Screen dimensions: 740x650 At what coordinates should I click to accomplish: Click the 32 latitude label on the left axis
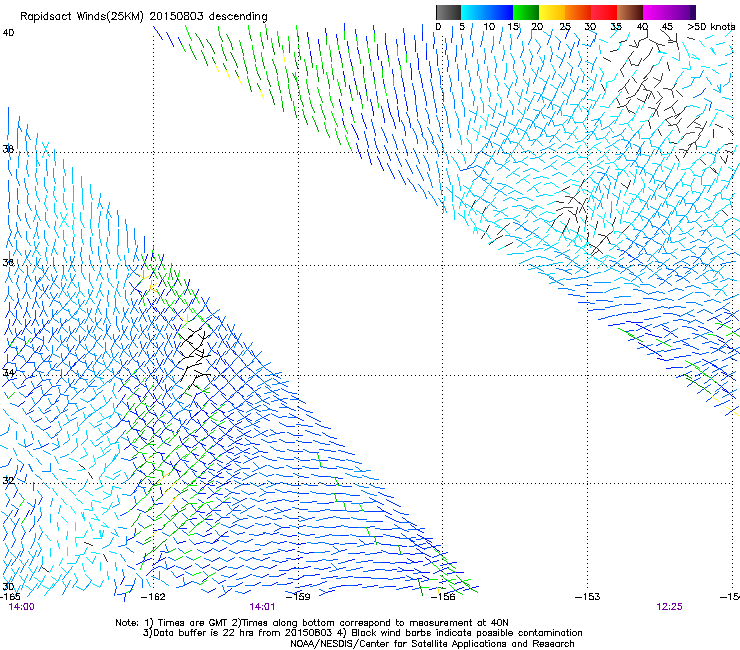coord(8,481)
